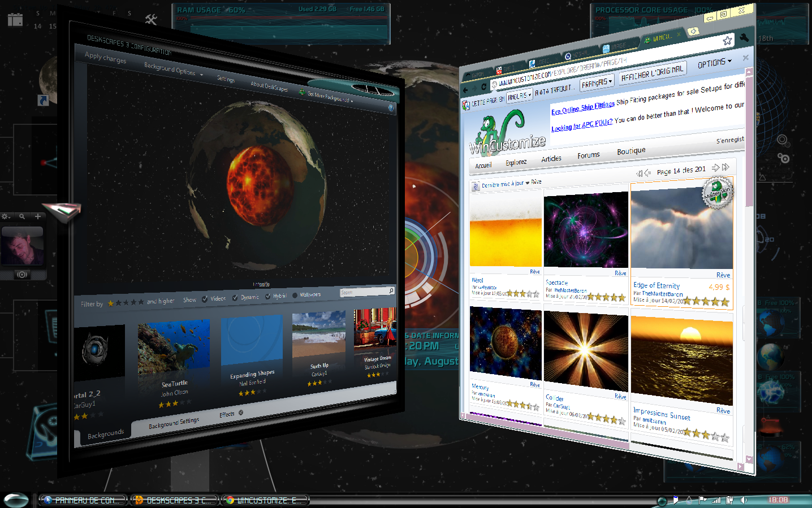Click the browser reload icon
812x508 pixels.
(484, 87)
